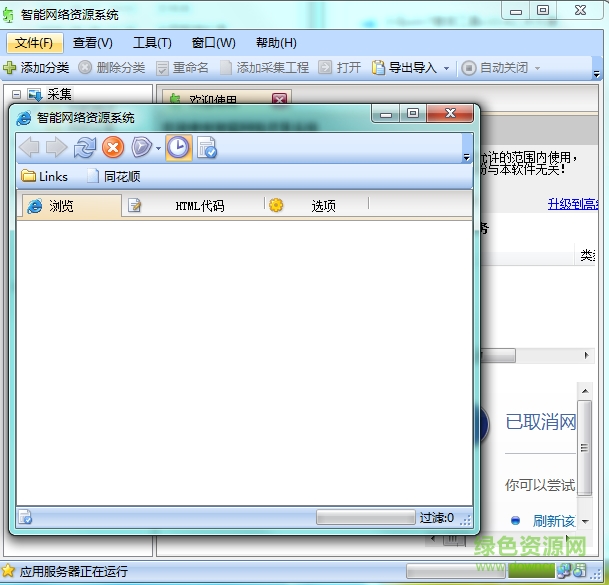Switch to the 浏览 tab
609x585 pixels.
(70, 206)
